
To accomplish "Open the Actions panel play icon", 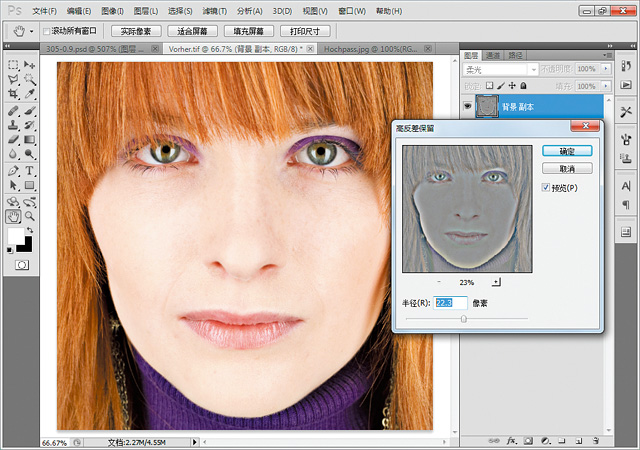I will click(626, 85).
